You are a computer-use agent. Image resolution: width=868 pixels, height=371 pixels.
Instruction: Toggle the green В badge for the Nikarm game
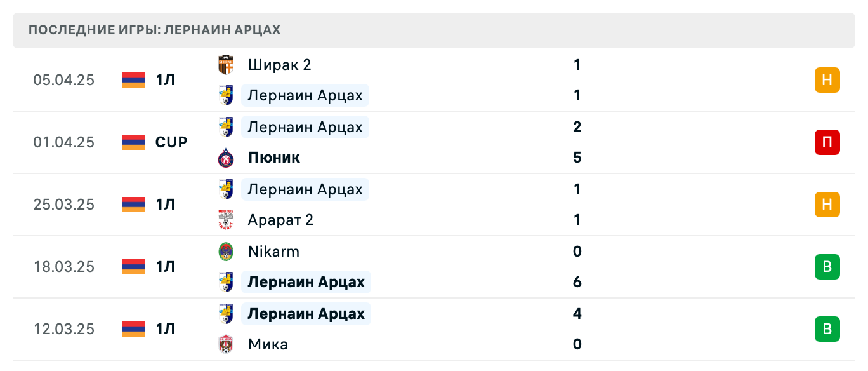827,267
